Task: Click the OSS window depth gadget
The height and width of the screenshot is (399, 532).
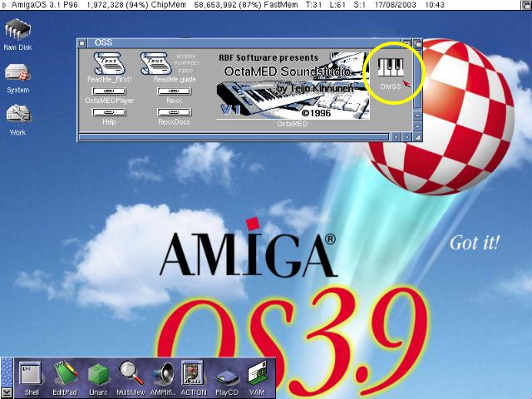Action: [417, 43]
